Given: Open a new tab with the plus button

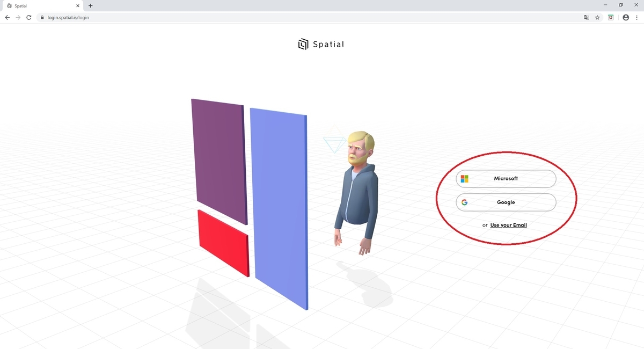Looking at the screenshot, I should click(90, 5).
